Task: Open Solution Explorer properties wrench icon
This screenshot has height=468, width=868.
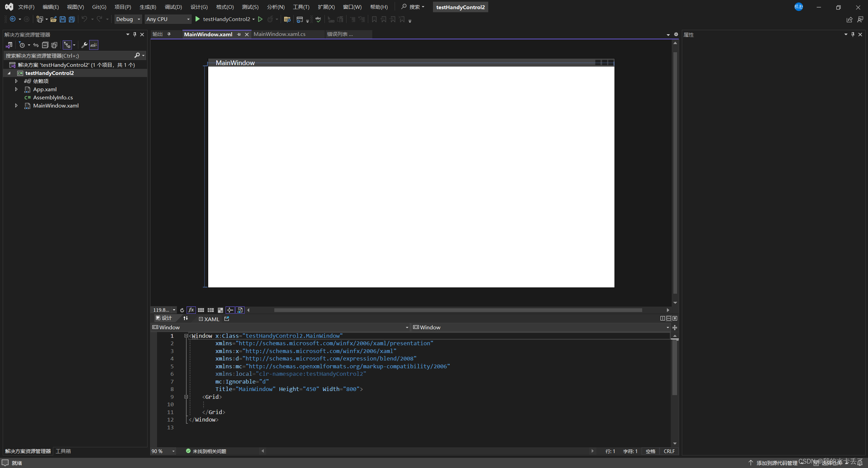Action: pyautogui.click(x=84, y=45)
